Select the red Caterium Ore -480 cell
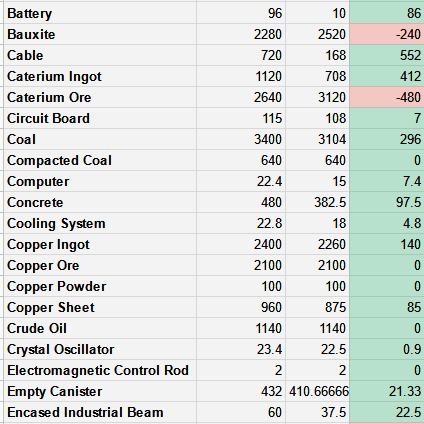This screenshot has width=424, height=424. click(x=387, y=97)
